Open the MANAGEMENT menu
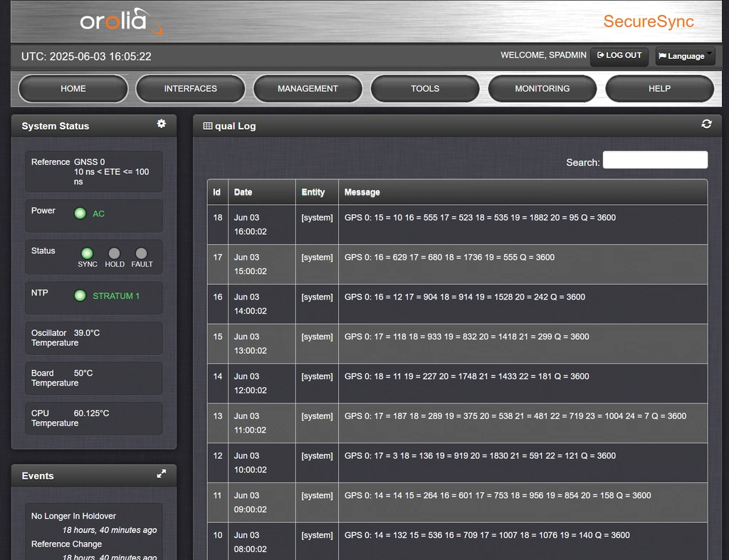This screenshot has width=729, height=560. (x=308, y=88)
